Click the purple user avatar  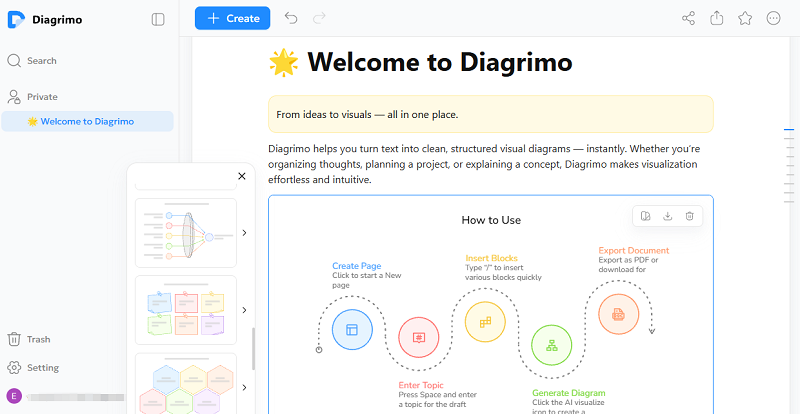point(14,395)
